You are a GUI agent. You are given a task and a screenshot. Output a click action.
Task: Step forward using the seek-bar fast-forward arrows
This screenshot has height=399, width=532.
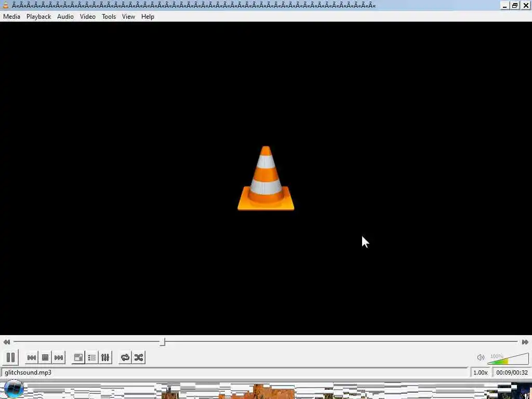click(525, 342)
